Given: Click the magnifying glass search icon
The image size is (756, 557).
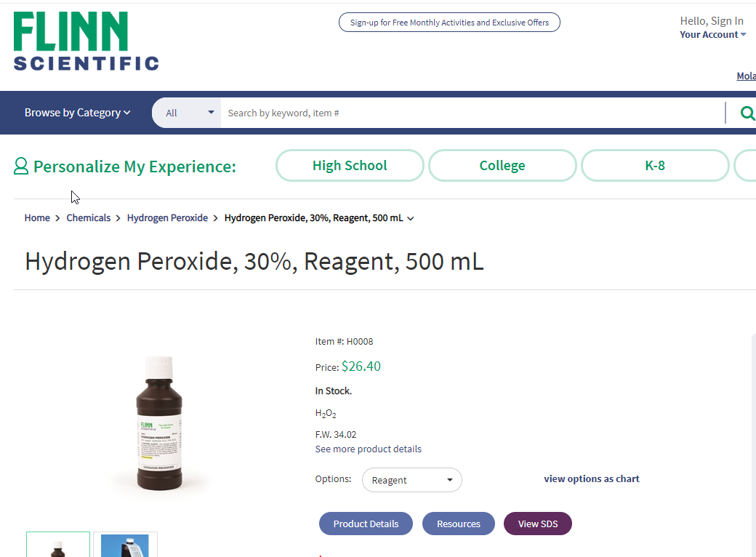Looking at the screenshot, I should click(x=747, y=113).
